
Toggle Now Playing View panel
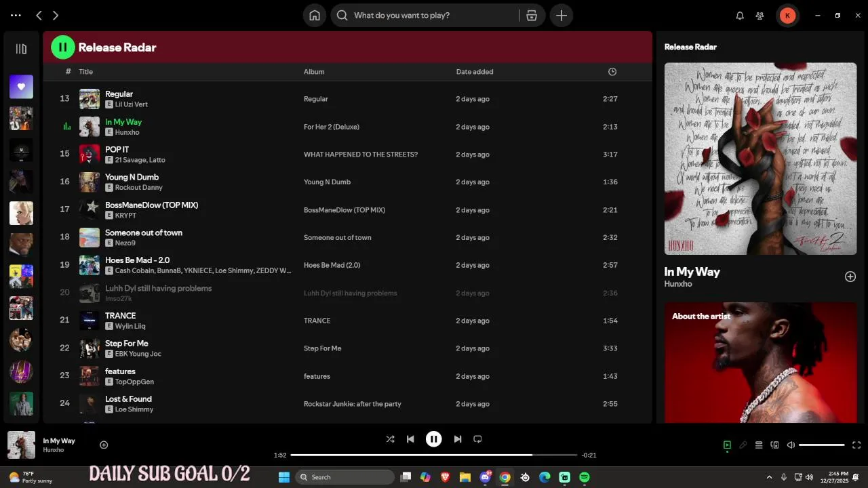[727, 445]
